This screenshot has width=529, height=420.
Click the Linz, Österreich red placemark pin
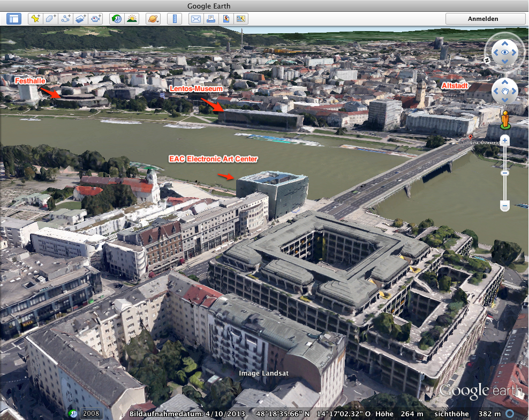(471, 137)
